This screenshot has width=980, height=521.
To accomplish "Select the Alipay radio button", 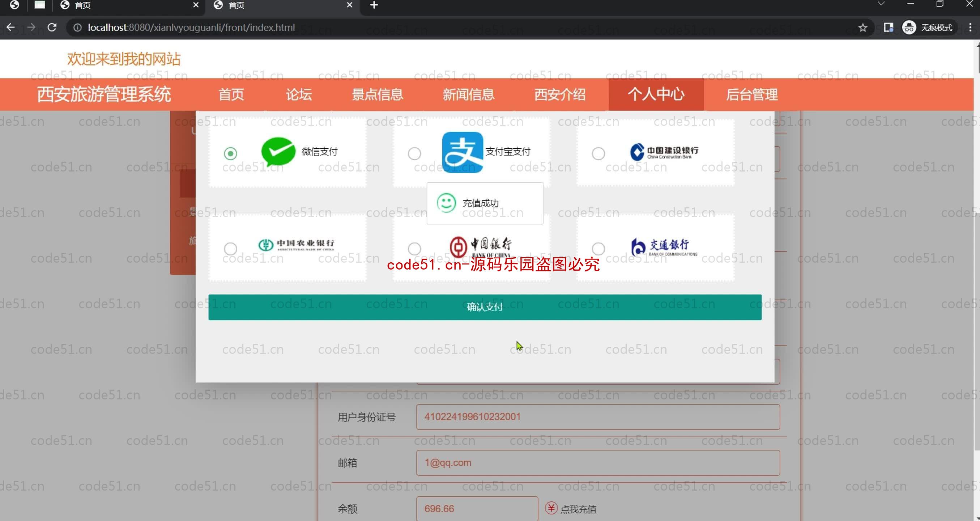I will (414, 153).
